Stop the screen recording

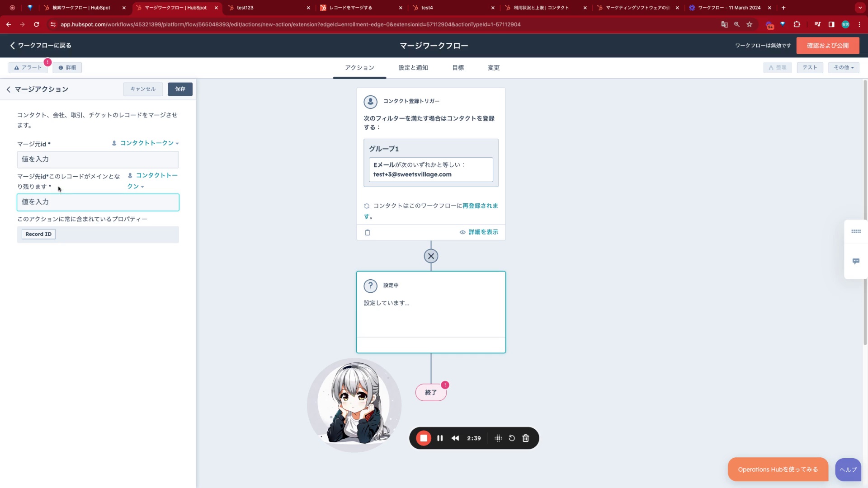tap(424, 438)
